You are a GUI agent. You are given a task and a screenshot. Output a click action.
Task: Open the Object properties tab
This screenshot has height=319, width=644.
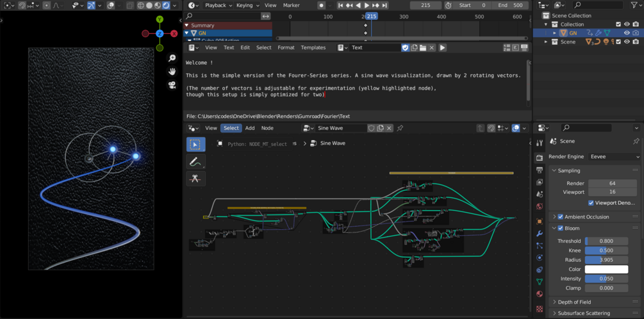(x=540, y=221)
